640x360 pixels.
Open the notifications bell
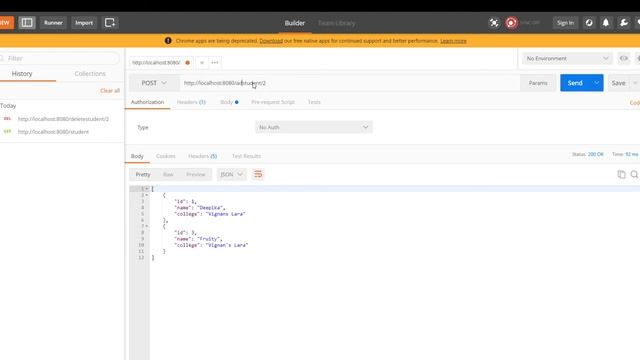606,23
